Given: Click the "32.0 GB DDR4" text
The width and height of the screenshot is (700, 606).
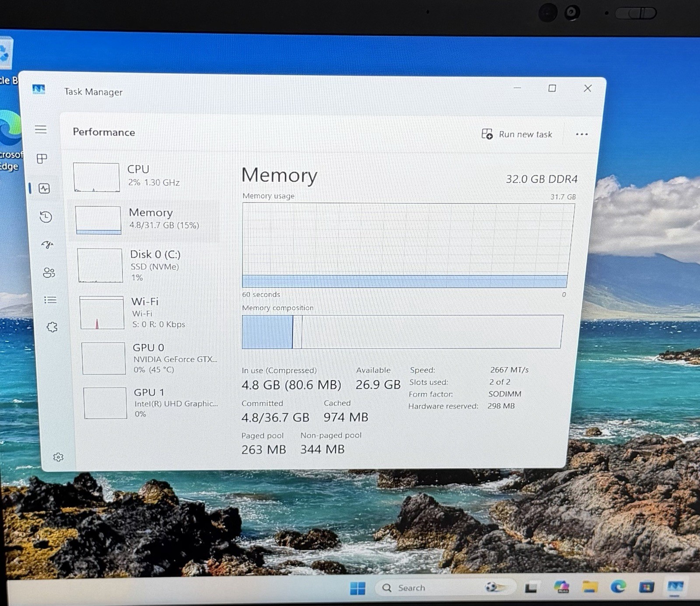Looking at the screenshot, I should 542,179.
